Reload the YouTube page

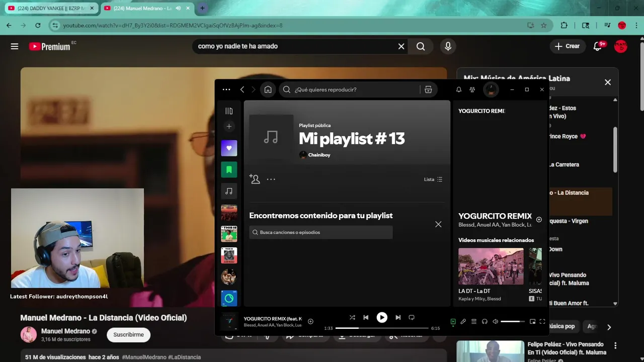coord(38,25)
